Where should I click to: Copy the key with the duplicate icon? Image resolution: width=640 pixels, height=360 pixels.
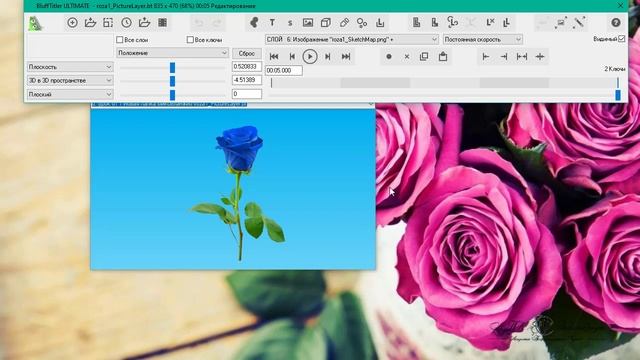(424, 56)
